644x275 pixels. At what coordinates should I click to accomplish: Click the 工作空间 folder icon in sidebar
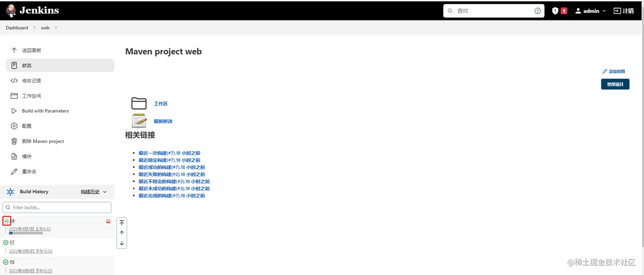(14, 96)
